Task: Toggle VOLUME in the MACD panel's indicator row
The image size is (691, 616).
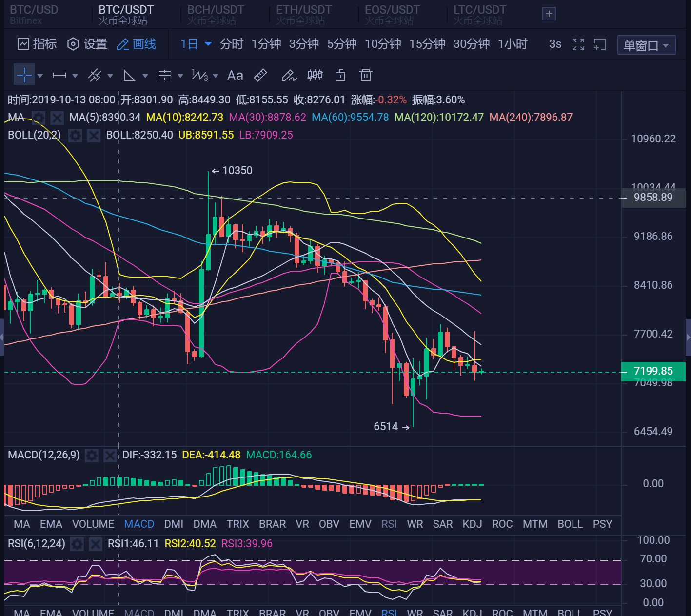Action: pyautogui.click(x=93, y=524)
